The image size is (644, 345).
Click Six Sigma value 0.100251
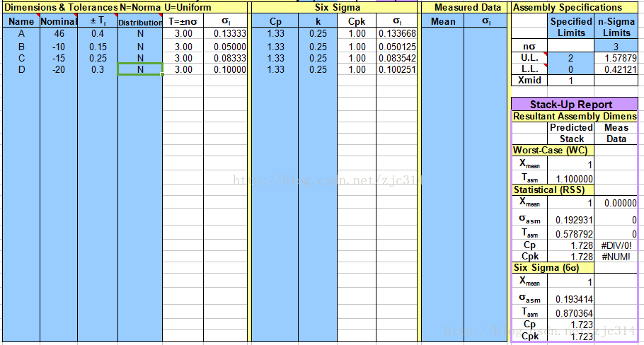pyautogui.click(x=397, y=69)
